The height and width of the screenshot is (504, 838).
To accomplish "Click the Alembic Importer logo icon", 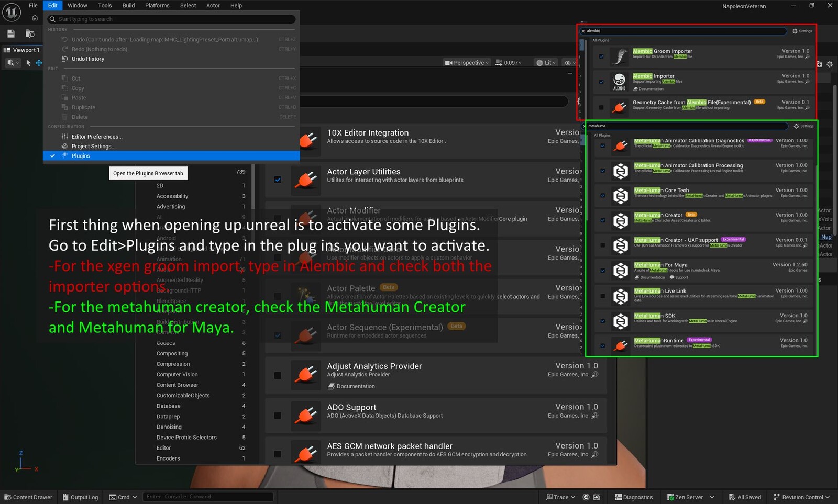I will tap(620, 81).
